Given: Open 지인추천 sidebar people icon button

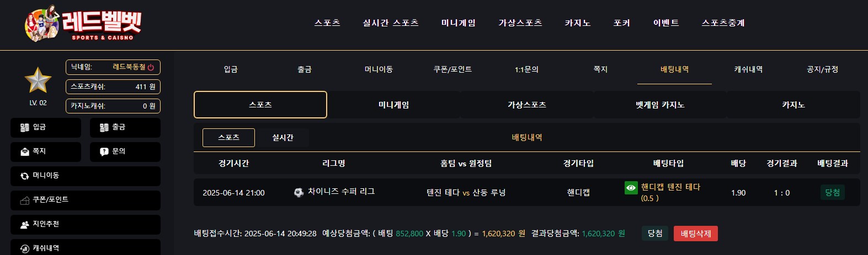Looking at the screenshot, I should (x=86, y=225).
